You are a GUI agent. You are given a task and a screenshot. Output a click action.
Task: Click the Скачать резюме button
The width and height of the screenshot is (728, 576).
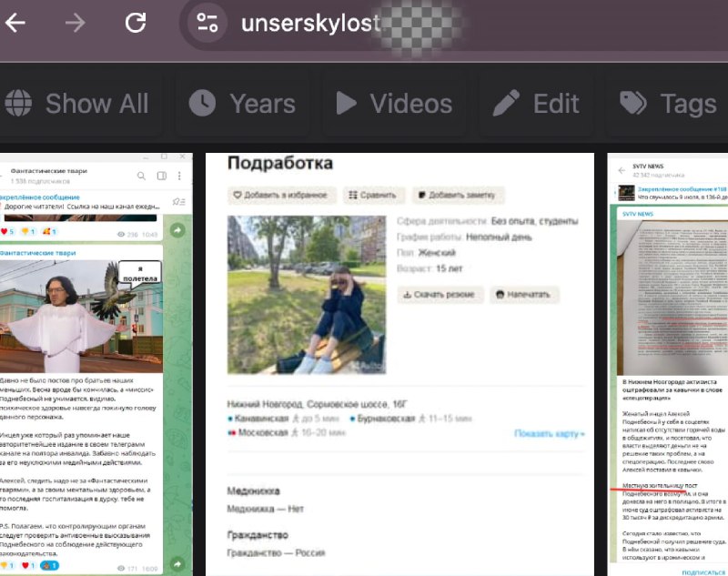pyautogui.click(x=440, y=294)
